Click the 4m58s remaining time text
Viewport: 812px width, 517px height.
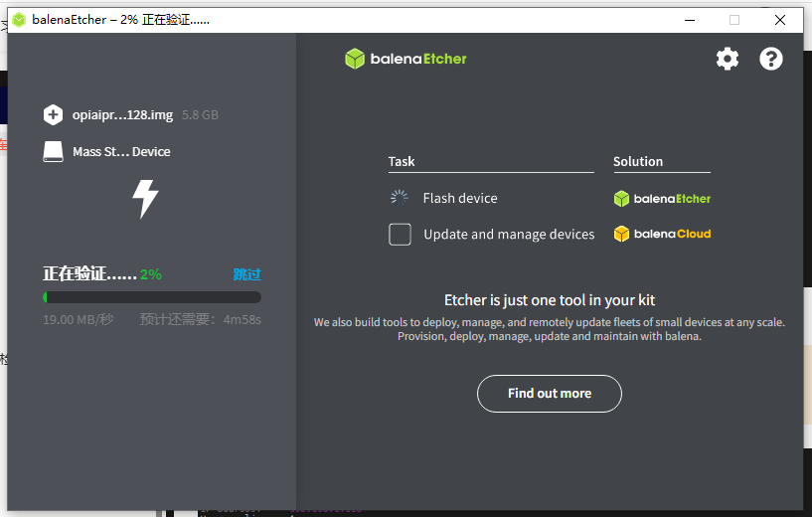[x=242, y=320]
